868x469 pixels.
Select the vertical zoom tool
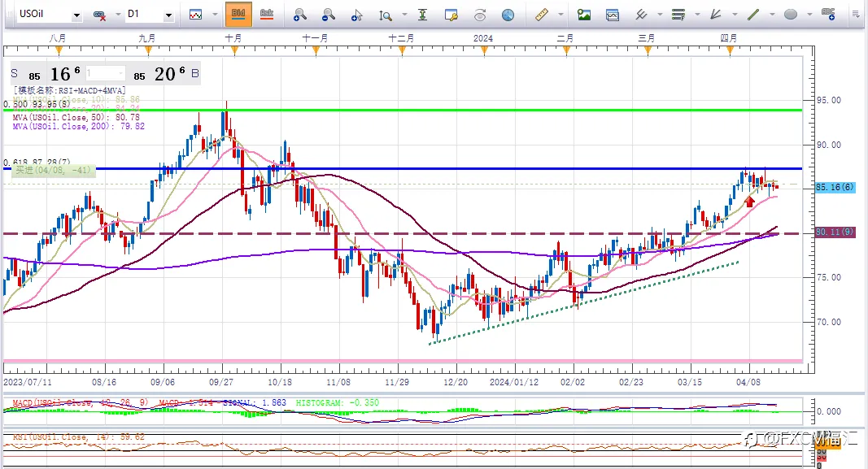pos(386,15)
